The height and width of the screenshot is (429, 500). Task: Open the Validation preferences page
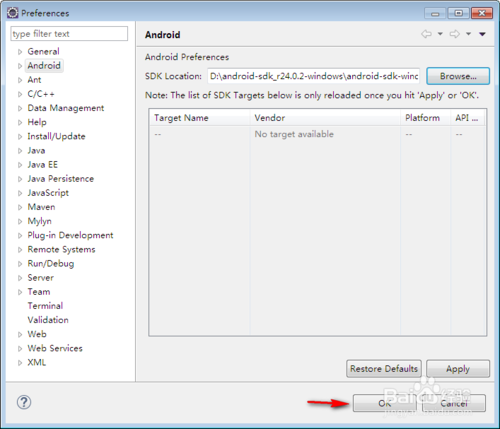click(x=48, y=320)
